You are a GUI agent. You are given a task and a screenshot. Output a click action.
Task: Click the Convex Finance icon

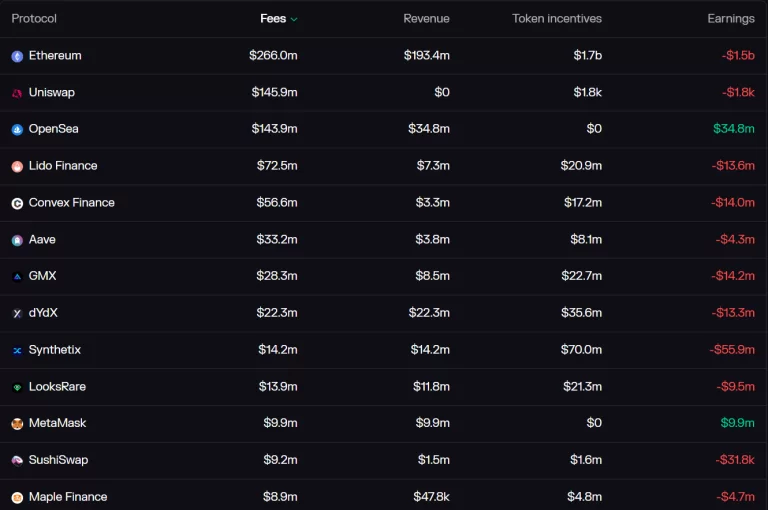pos(17,203)
